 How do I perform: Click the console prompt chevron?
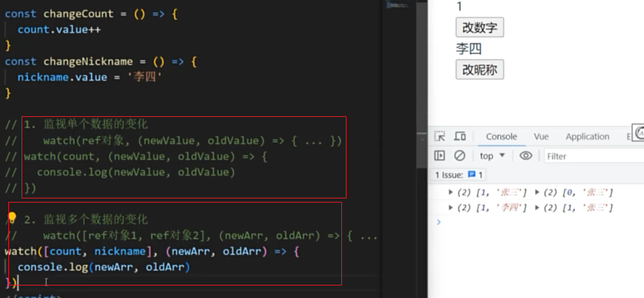point(439,222)
